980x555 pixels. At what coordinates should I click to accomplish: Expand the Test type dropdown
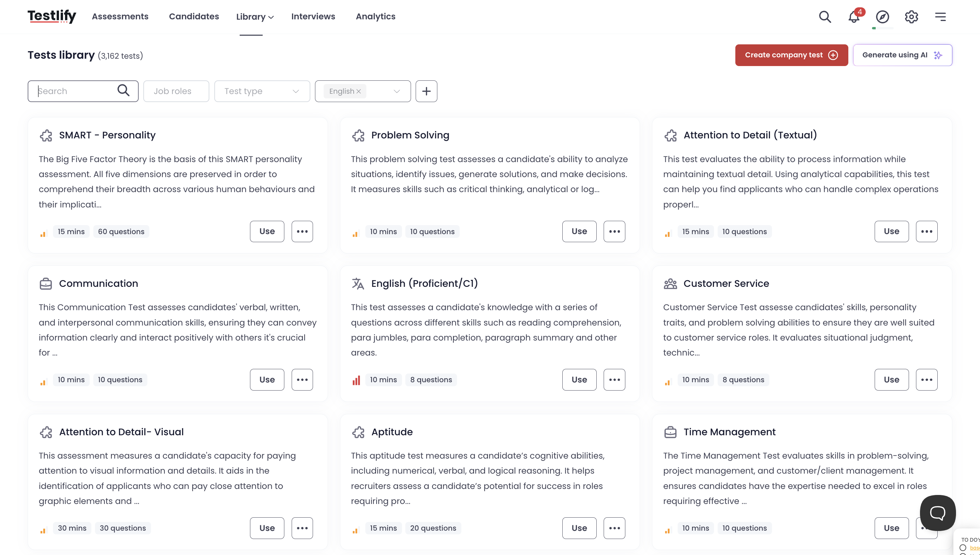click(x=262, y=91)
